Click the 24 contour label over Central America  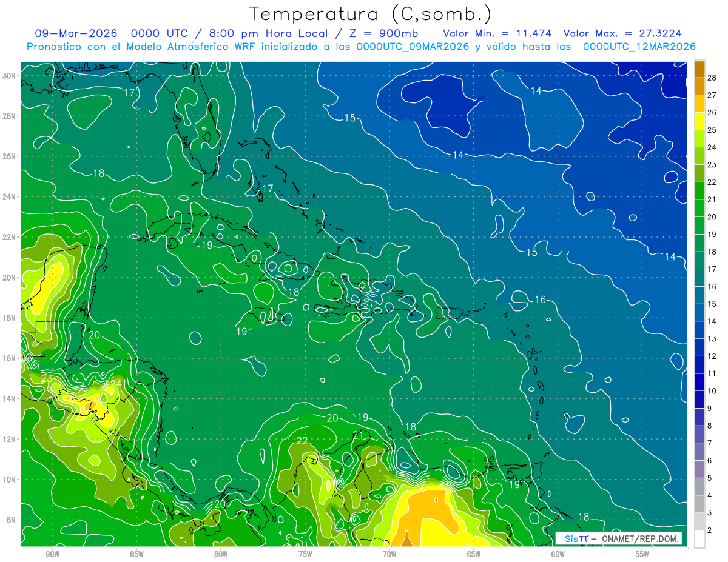[x=116, y=384]
